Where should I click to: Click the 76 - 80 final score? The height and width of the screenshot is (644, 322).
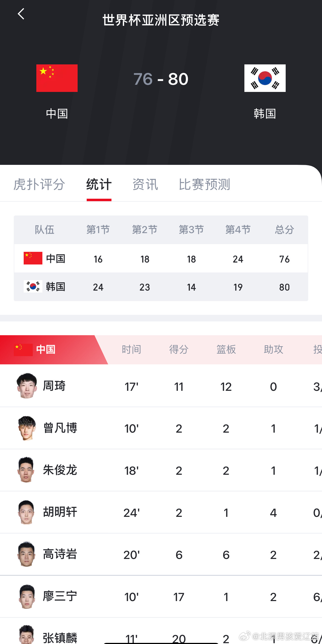pos(160,79)
